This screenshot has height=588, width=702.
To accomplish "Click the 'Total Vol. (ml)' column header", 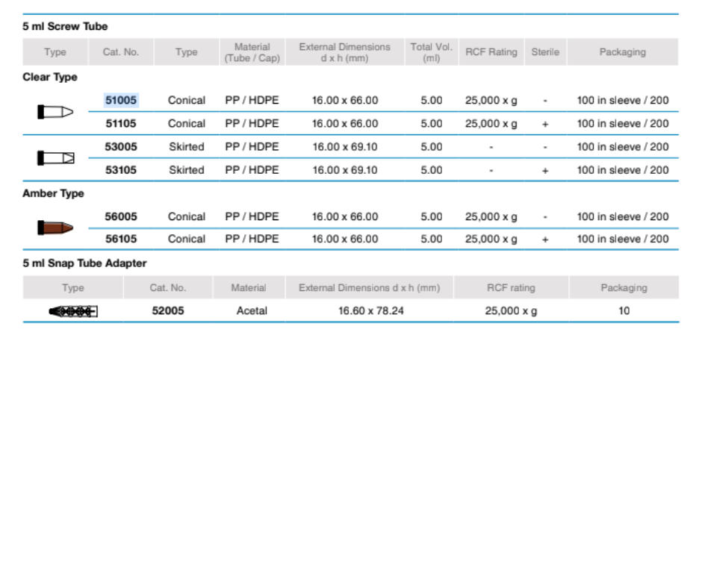I will pos(431,52).
